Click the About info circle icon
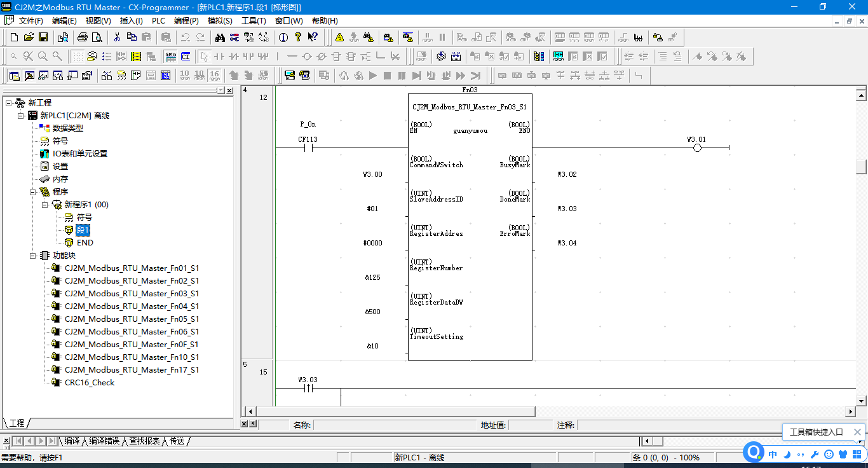This screenshot has height=468, width=868. [x=283, y=38]
